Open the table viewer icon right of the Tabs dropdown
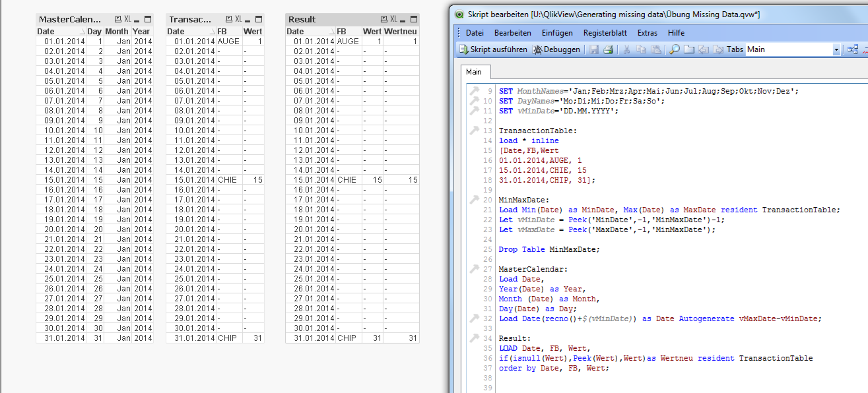868x393 pixels. [x=853, y=49]
